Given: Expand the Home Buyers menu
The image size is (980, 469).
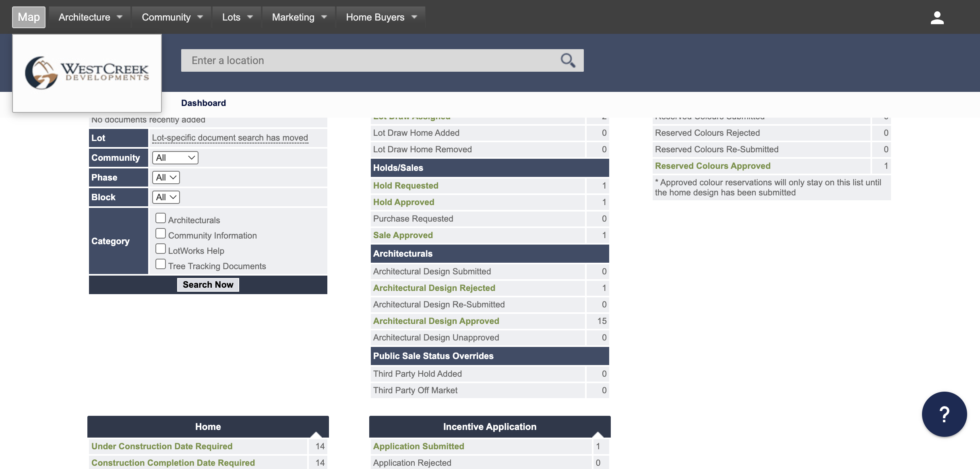Looking at the screenshot, I should (x=381, y=17).
